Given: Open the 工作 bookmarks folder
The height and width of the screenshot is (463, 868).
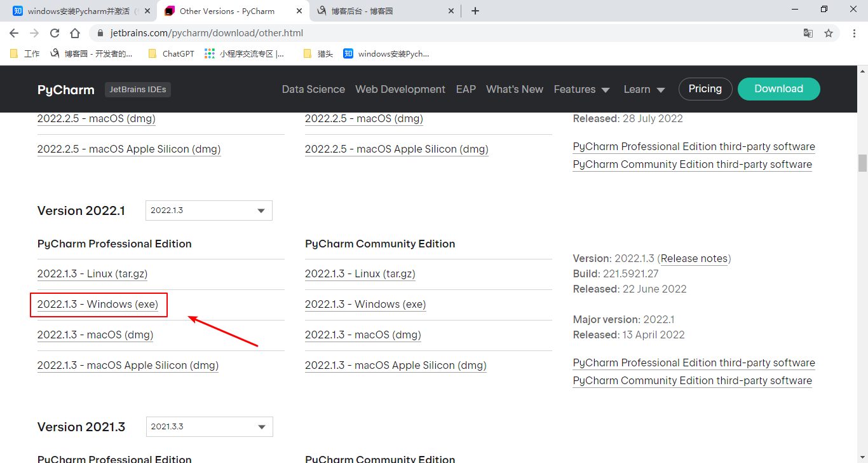Looking at the screenshot, I should click(25, 54).
